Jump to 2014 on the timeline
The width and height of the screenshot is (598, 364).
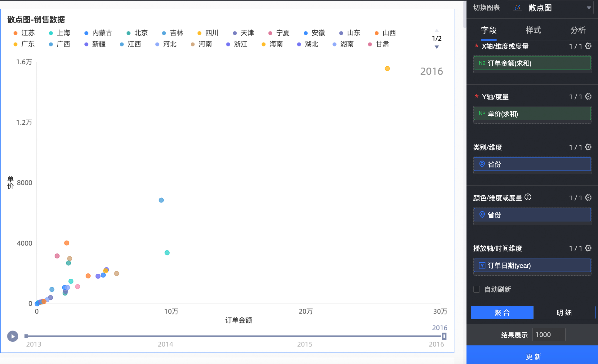(x=165, y=344)
